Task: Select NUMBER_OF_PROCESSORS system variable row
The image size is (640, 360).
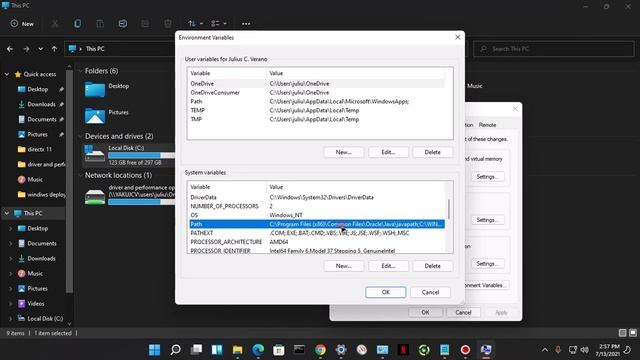Action: (317, 207)
